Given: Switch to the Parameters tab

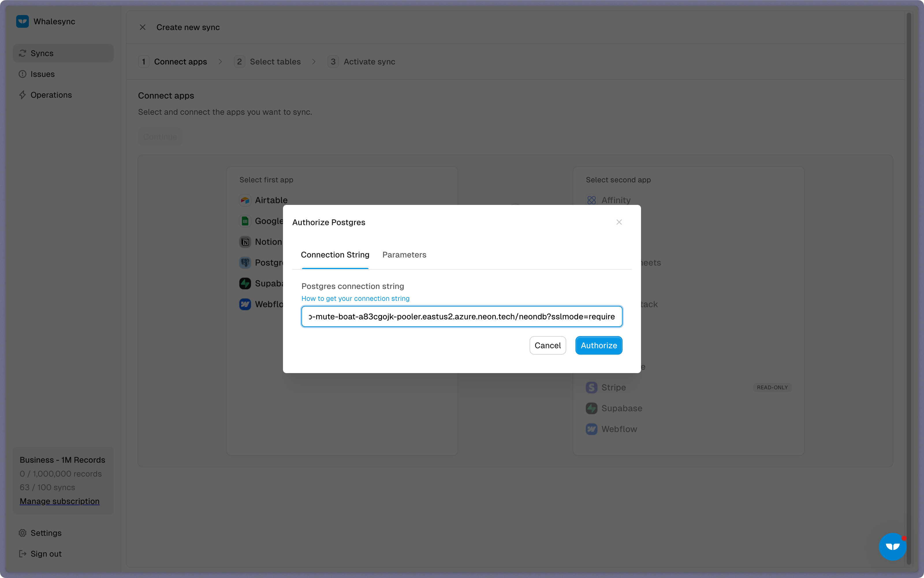Looking at the screenshot, I should pyautogui.click(x=404, y=255).
